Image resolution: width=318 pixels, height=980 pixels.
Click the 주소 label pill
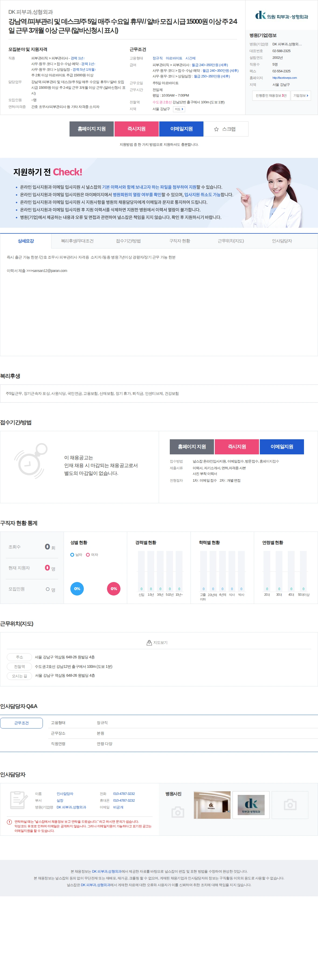19,657
